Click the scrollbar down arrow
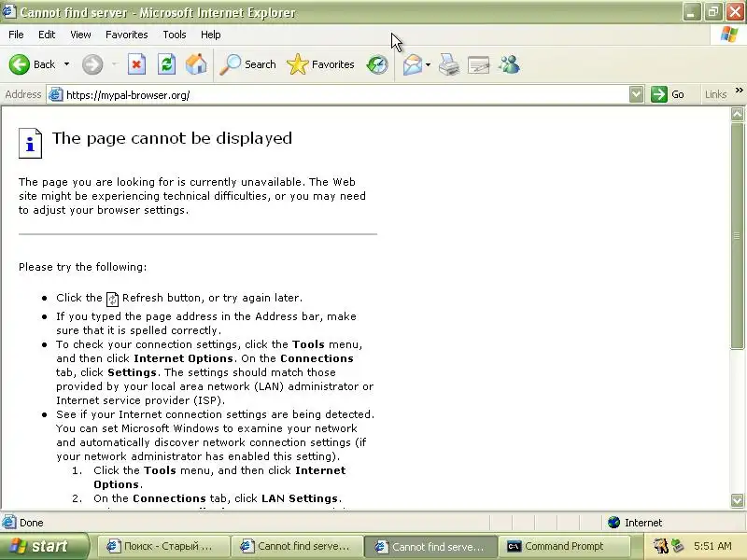 (x=737, y=500)
